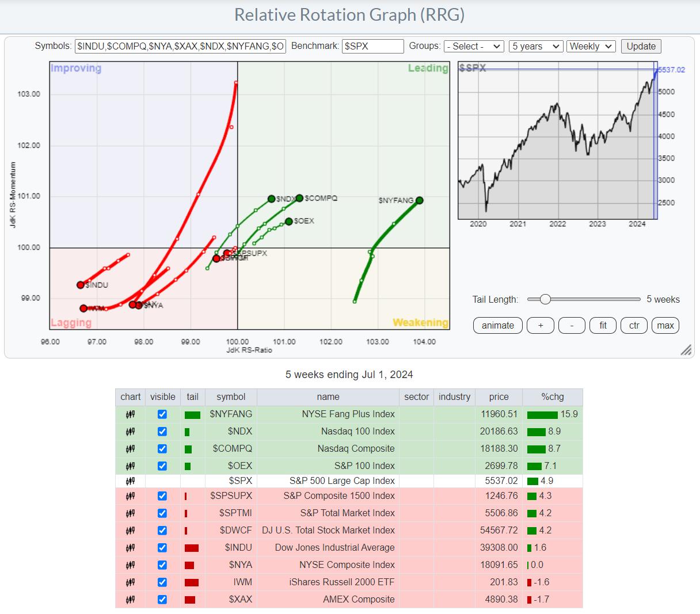Click the chart icon in the $NDX row
700x614 pixels.
tap(130, 432)
